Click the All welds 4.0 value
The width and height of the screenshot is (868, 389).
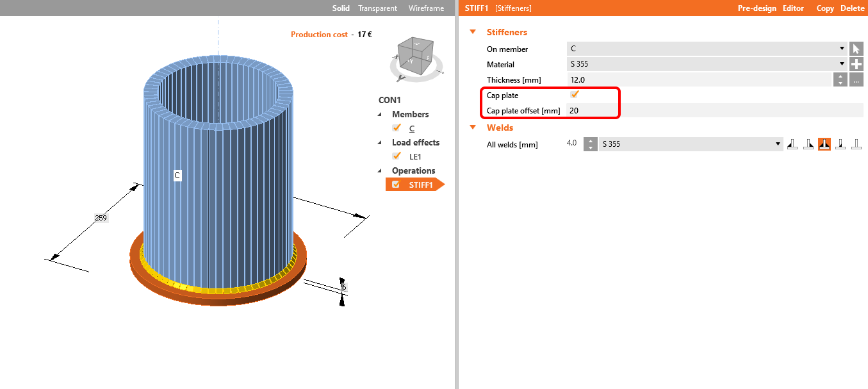pyautogui.click(x=572, y=144)
